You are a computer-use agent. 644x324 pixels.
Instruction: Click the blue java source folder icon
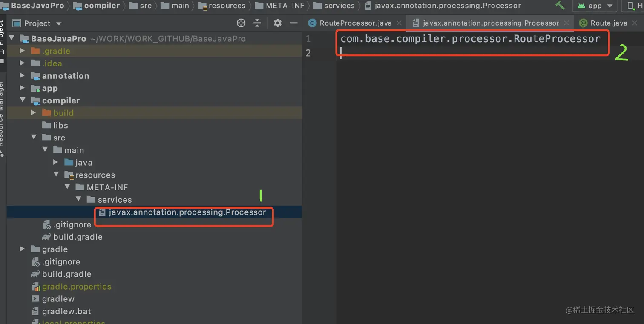tap(69, 162)
